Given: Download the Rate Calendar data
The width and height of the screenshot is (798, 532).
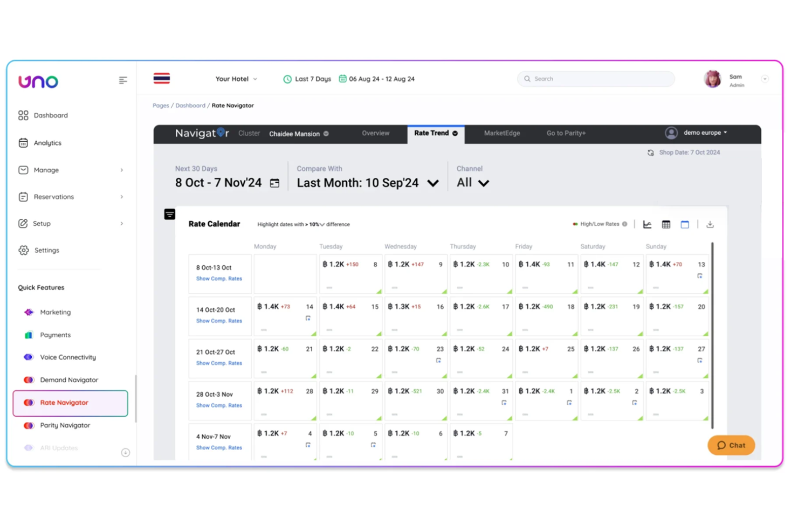Looking at the screenshot, I should tap(710, 224).
